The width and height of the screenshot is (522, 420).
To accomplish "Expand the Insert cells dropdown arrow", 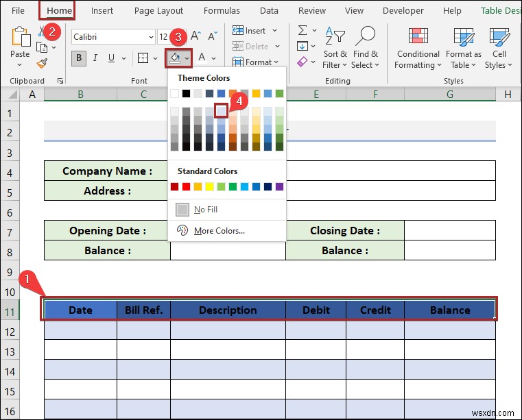I will tap(274, 30).
